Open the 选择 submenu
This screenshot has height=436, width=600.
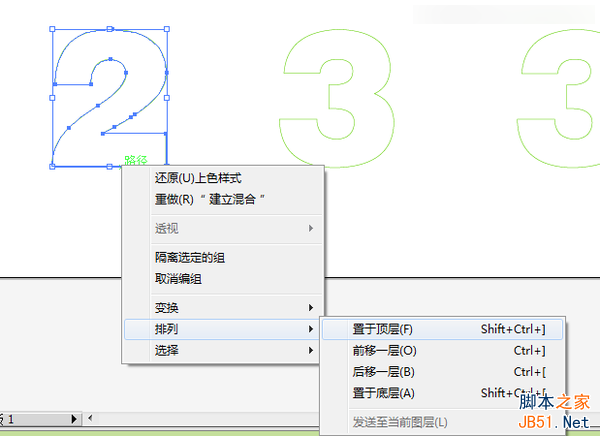(x=222, y=351)
